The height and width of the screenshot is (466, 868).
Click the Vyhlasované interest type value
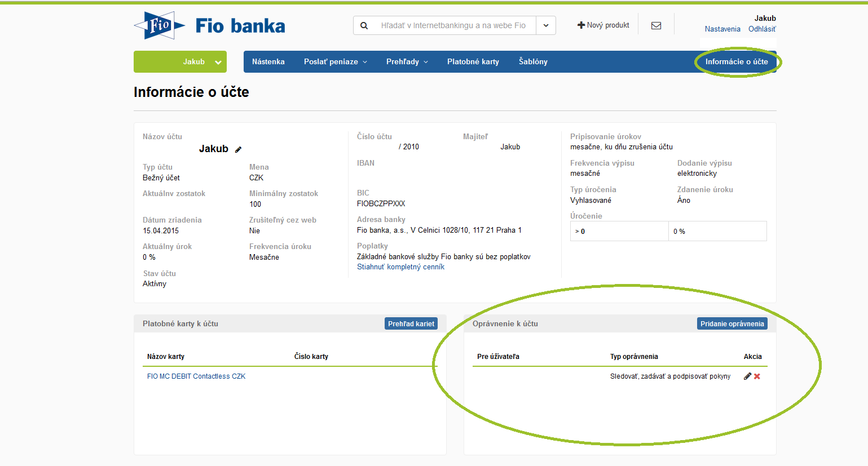(x=591, y=200)
